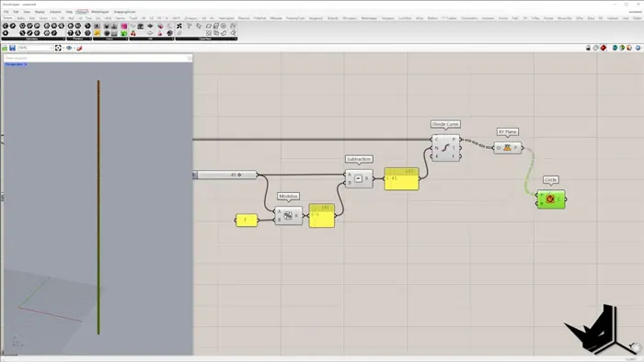Switch to the PanelingTools component tab

click(295, 18)
